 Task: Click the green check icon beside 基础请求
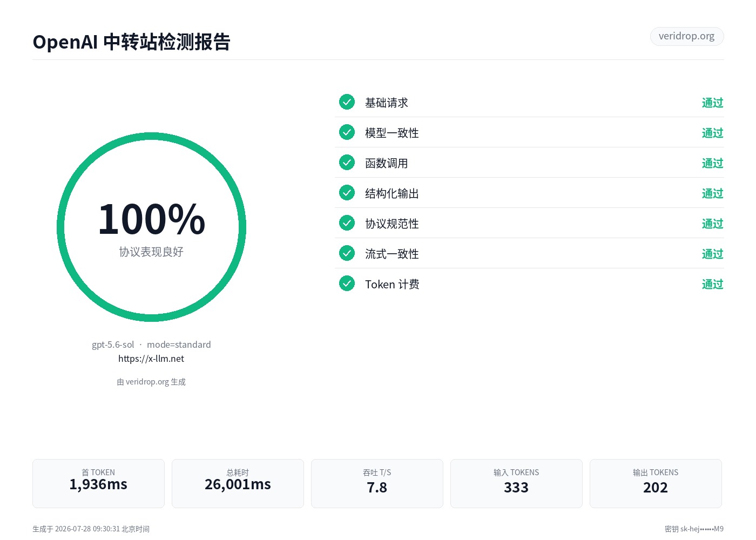pos(347,102)
